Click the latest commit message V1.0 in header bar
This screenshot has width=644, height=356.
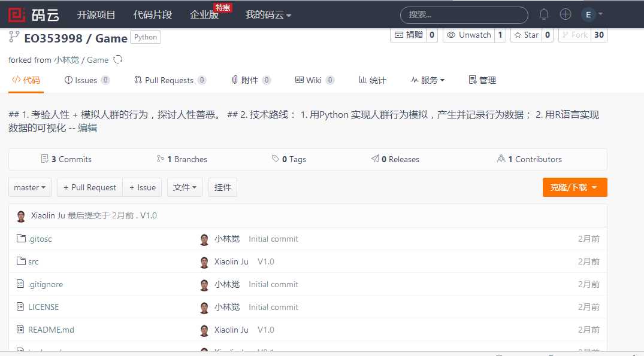pyautogui.click(x=148, y=215)
